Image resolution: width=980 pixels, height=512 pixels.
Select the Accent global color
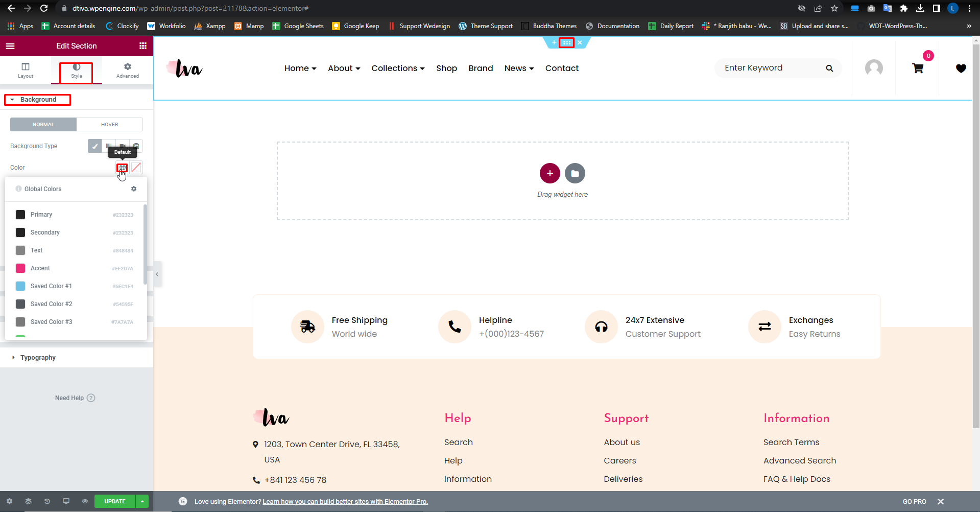(75, 268)
